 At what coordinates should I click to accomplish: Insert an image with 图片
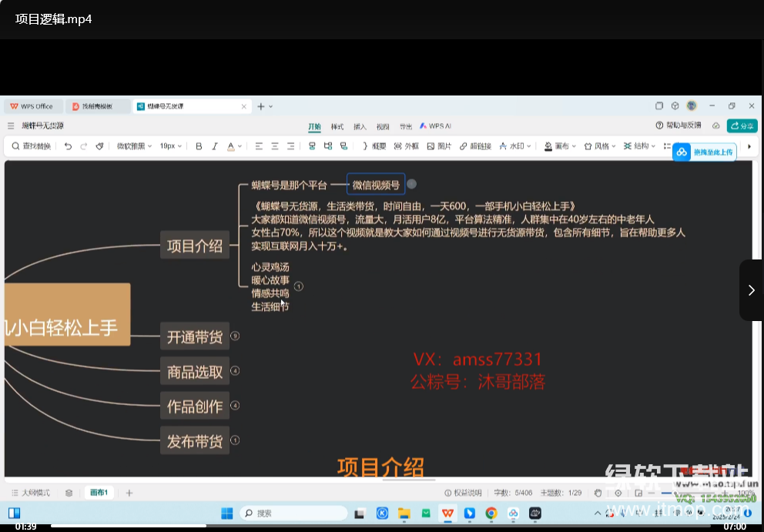tap(439, 146)
